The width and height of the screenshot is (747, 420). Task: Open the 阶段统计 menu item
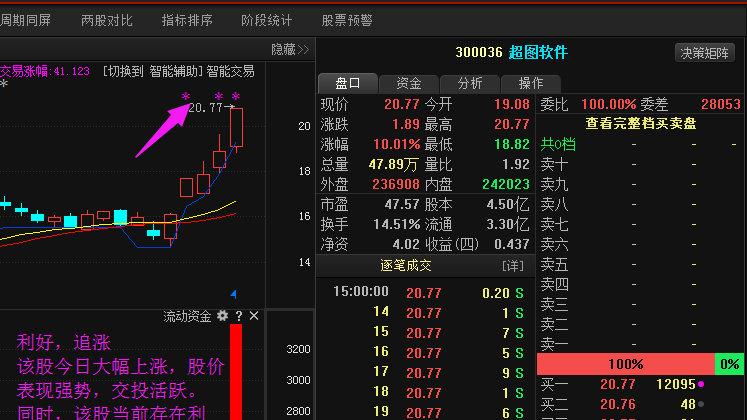pos(267,20)
